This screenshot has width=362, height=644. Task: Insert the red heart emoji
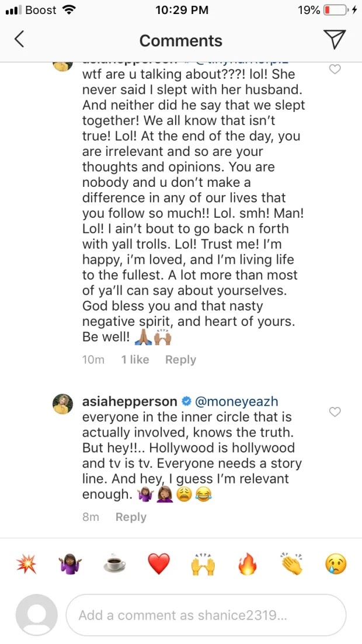pyautogui.click(x=159, y=564)
